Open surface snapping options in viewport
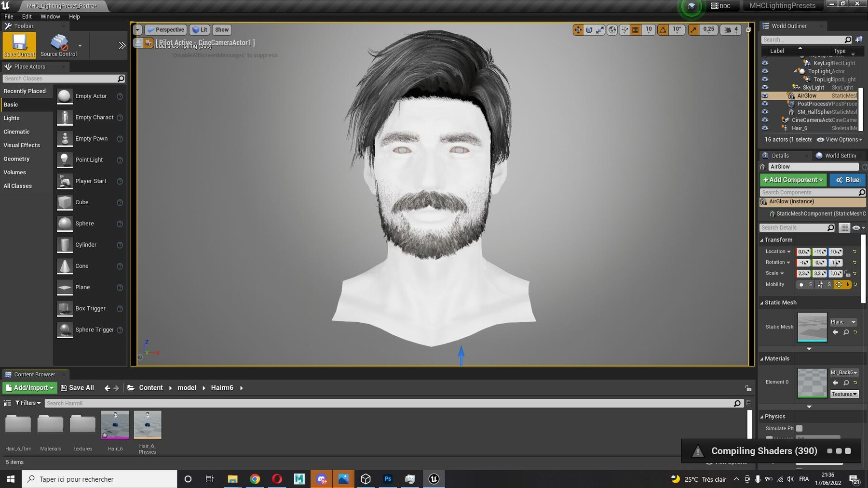 [x=624, y=30]
